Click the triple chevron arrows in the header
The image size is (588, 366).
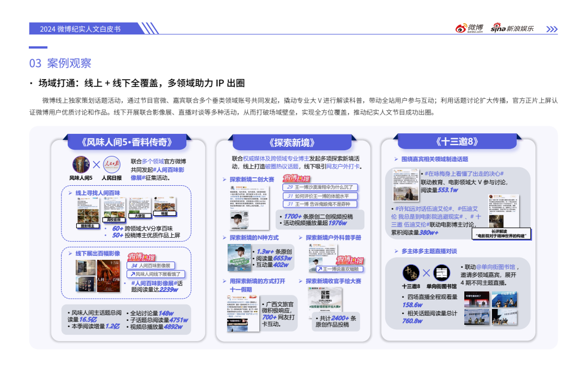[x=552, y=29]
